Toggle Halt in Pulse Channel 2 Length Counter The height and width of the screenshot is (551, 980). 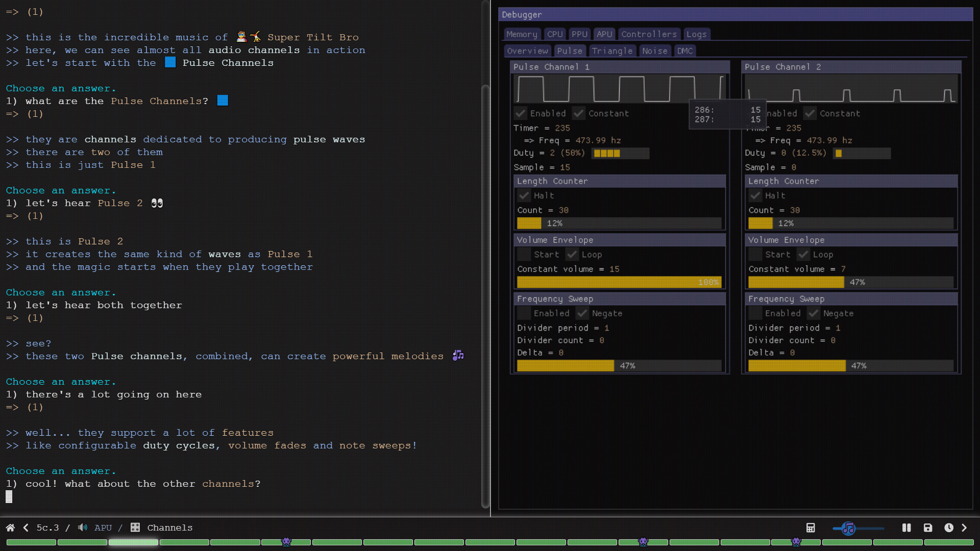click(755, 195)
